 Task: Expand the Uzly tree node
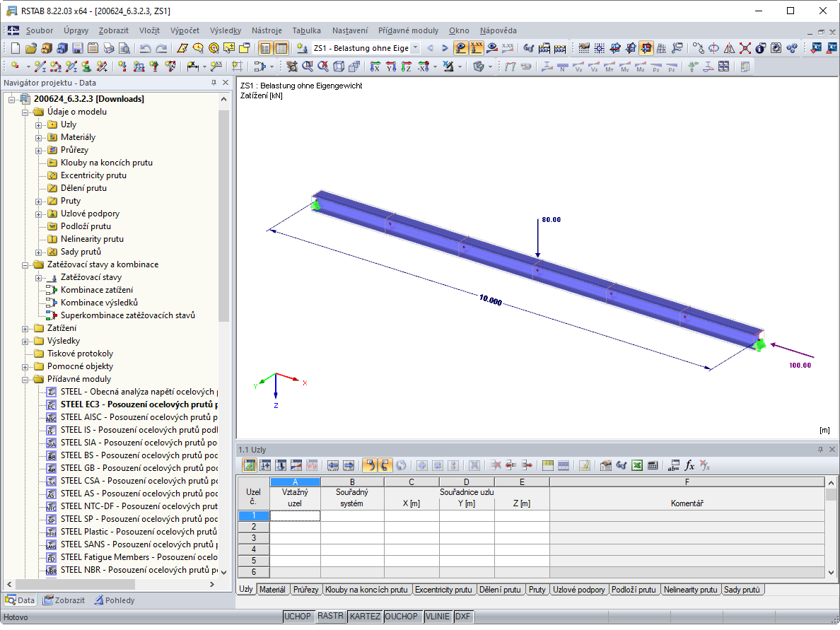[x=39, y=125]
